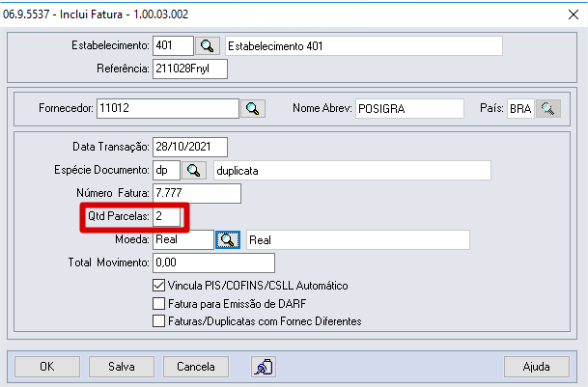The image size is (588, 387).
Task: Click the Salva button
Action: pos(122,367)
